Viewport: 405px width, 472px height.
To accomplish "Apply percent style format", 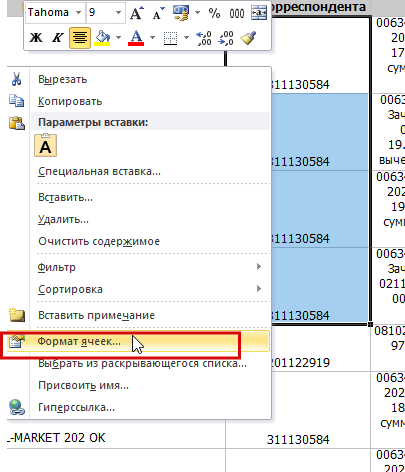I will click(214, 13).
